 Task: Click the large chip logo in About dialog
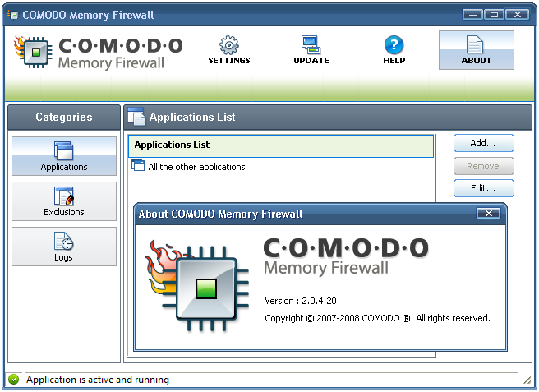[x=198, y=286]
